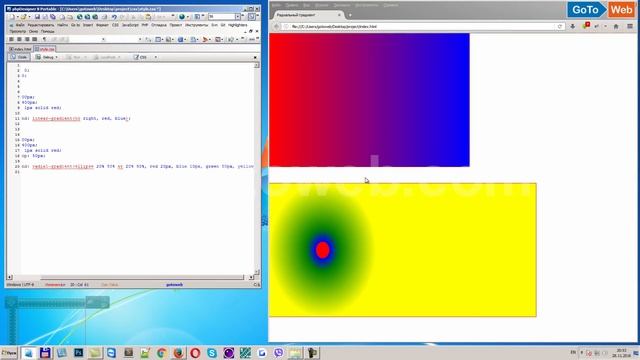This screenshot has width=640, height=360.
Task: Click the Photoshop icon in the taskbar
Action: [x=78, y=353]
